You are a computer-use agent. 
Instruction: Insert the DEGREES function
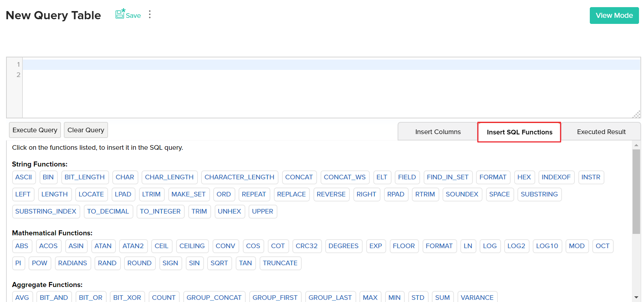coord(343,246)
